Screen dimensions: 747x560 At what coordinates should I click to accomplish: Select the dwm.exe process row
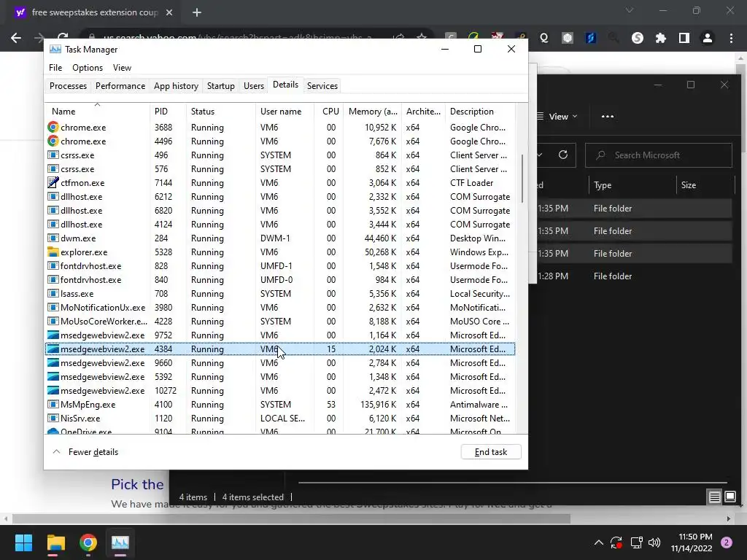tap(280, 238)
